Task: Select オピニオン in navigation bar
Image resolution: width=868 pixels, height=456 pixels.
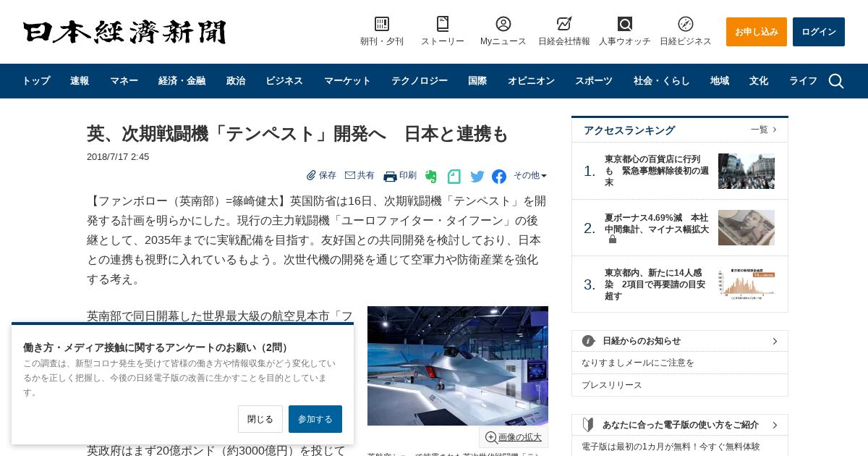Action: click(x=531, y=81)
